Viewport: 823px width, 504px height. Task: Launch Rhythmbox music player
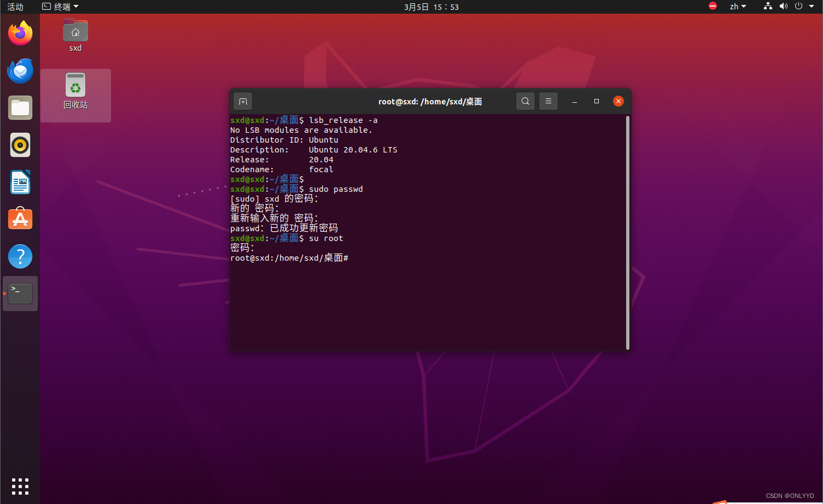20,145
